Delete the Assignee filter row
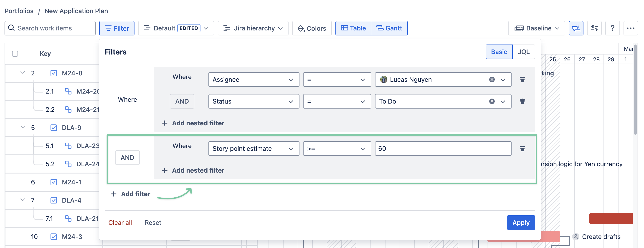This screenshot has height=248, width=644. (x=522, y=79)
